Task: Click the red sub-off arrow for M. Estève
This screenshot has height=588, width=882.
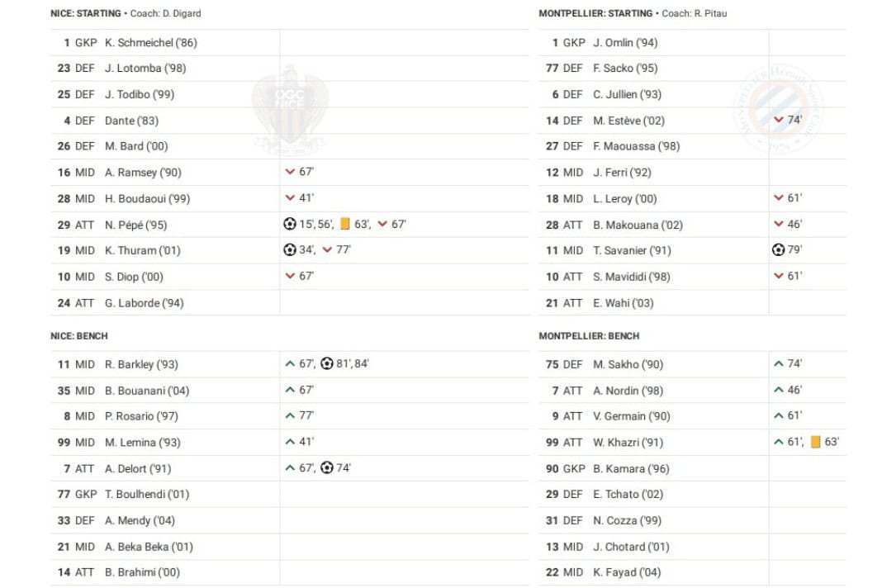Action: point(779,120)
